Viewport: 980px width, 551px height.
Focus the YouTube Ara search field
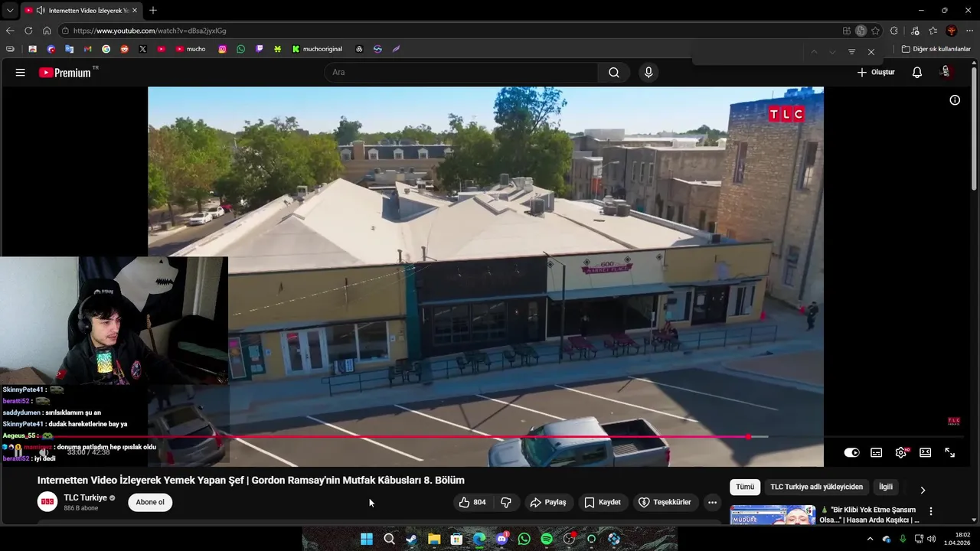461,73
